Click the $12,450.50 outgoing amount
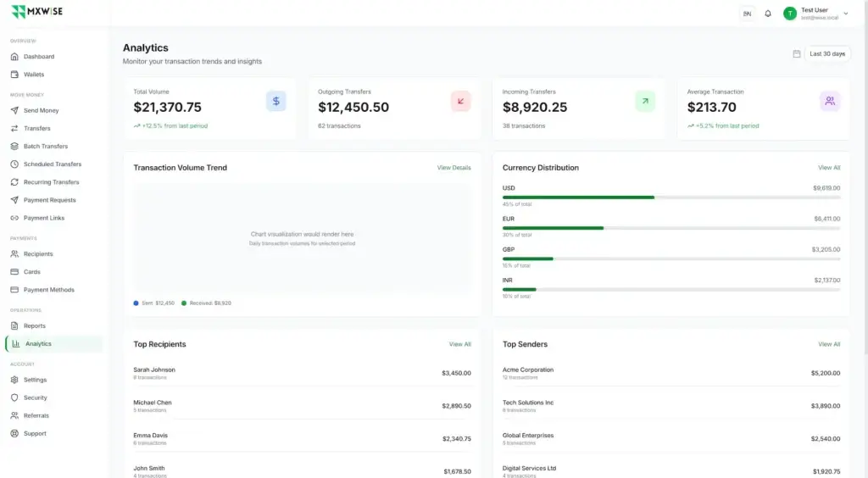 point(353,108)
